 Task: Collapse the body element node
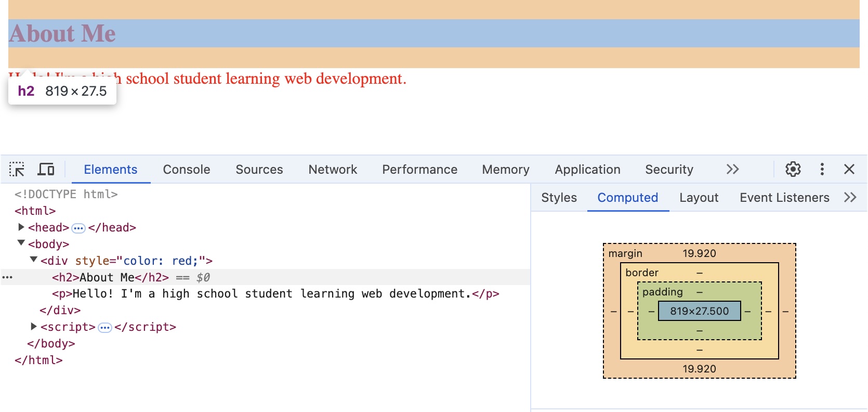(21, 243)
